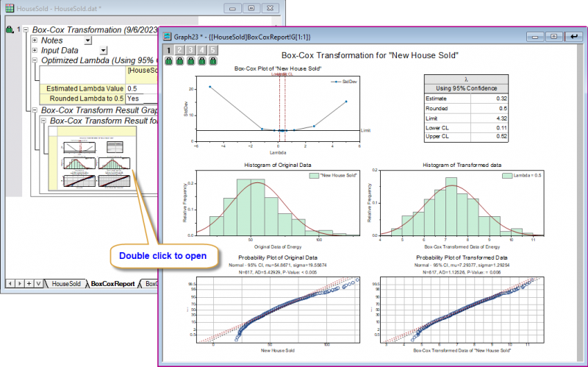Switch to the BoxCoxReport sheet tab
The image size is (588, 367).
(112, 284)
